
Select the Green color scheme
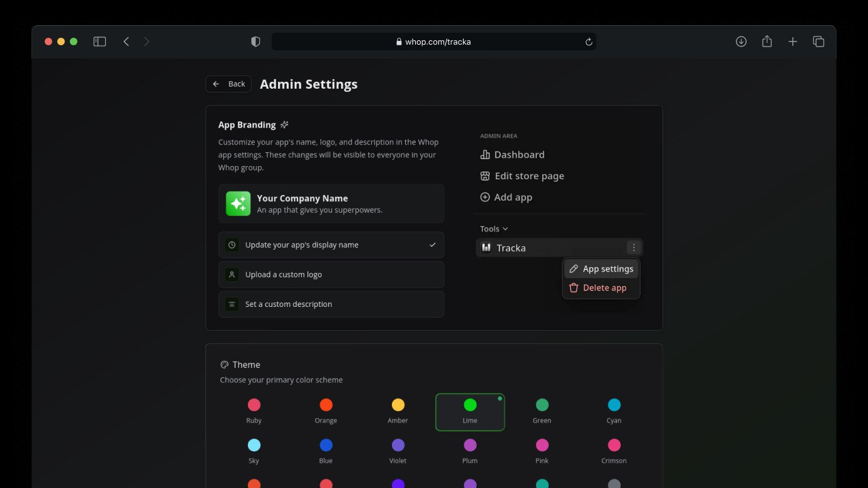(542, 412)
